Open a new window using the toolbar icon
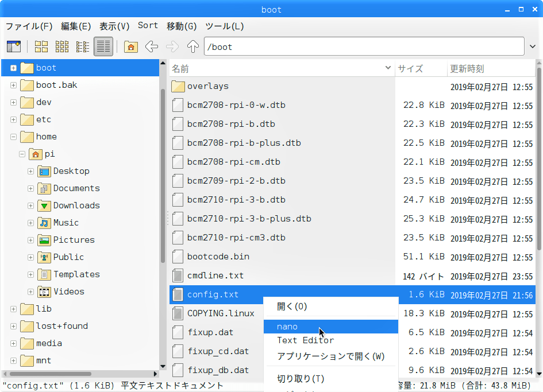Image resolution: width=543 pixels, height=392 pixels. pyautogui.click(x=14, y=46)
